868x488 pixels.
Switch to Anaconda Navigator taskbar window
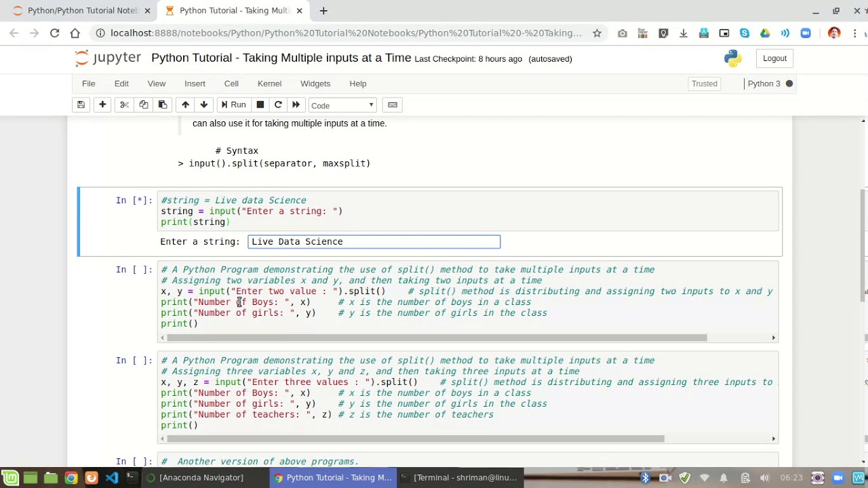coord(197,478)
